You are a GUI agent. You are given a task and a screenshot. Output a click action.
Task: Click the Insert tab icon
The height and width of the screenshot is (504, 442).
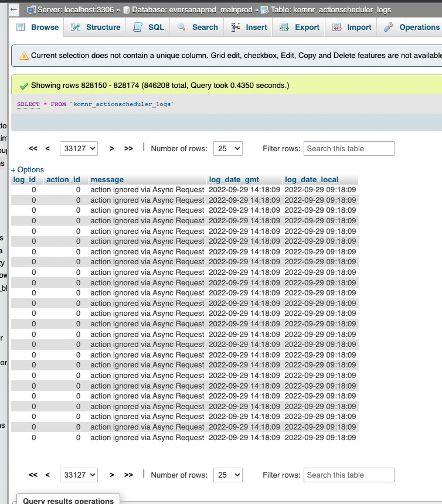point(236,27)
